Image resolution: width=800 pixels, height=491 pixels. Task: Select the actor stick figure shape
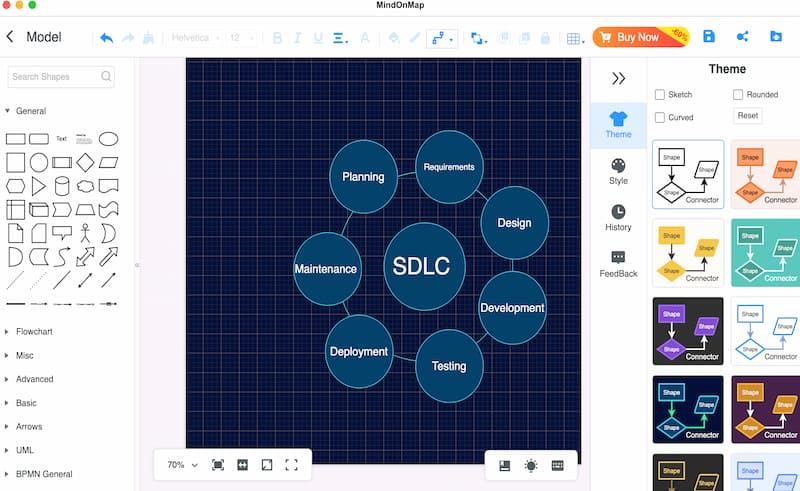[85, 233]
